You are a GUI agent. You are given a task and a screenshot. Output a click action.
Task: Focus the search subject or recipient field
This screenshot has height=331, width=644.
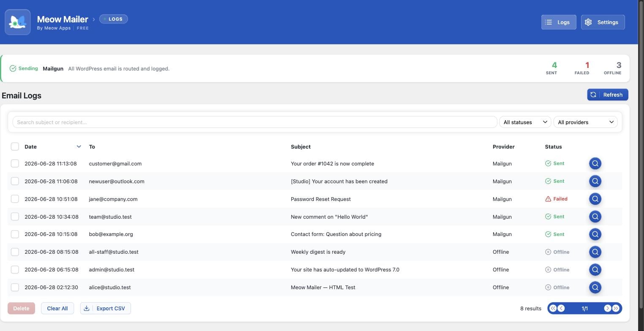(x=255, y=122)
